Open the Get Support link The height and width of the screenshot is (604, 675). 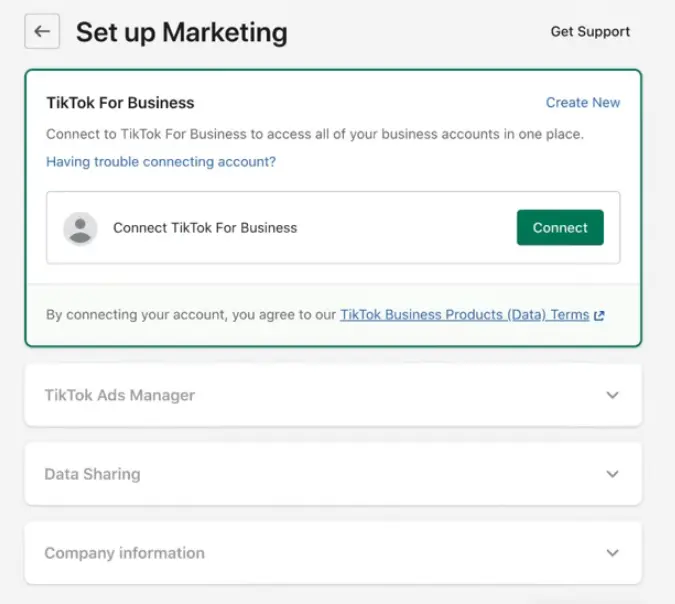pyautogui.click(x=590, y=32)
